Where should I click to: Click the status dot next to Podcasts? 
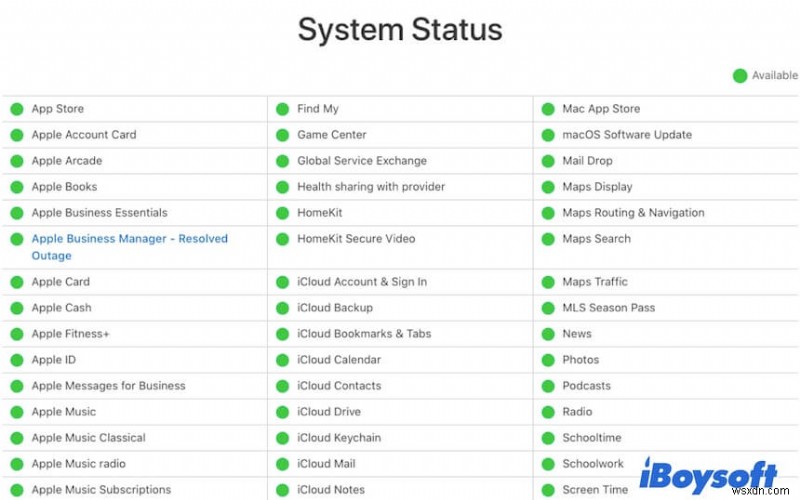(548, 386)
